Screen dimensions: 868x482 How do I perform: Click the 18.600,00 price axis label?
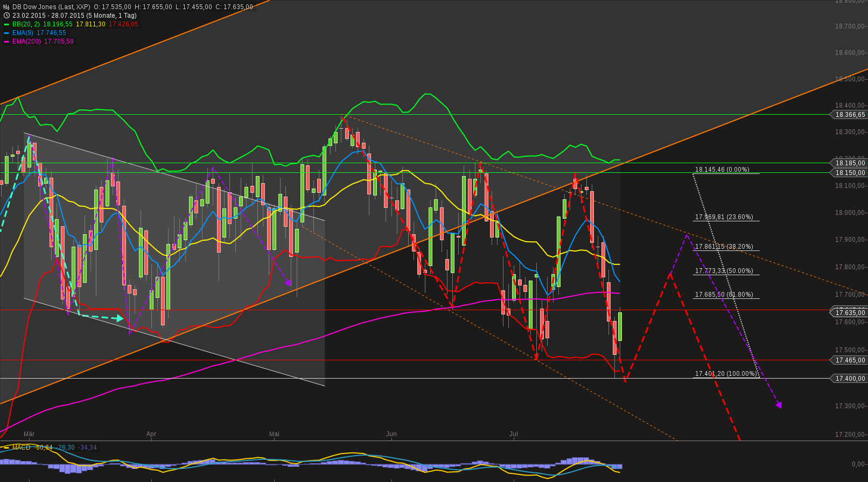click(850, 53)
